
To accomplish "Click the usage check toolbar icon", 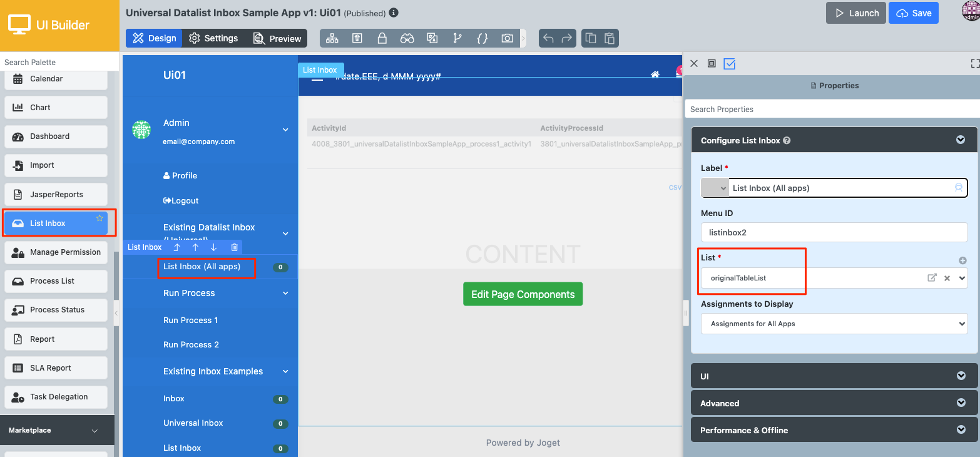I will pos(357,38).
